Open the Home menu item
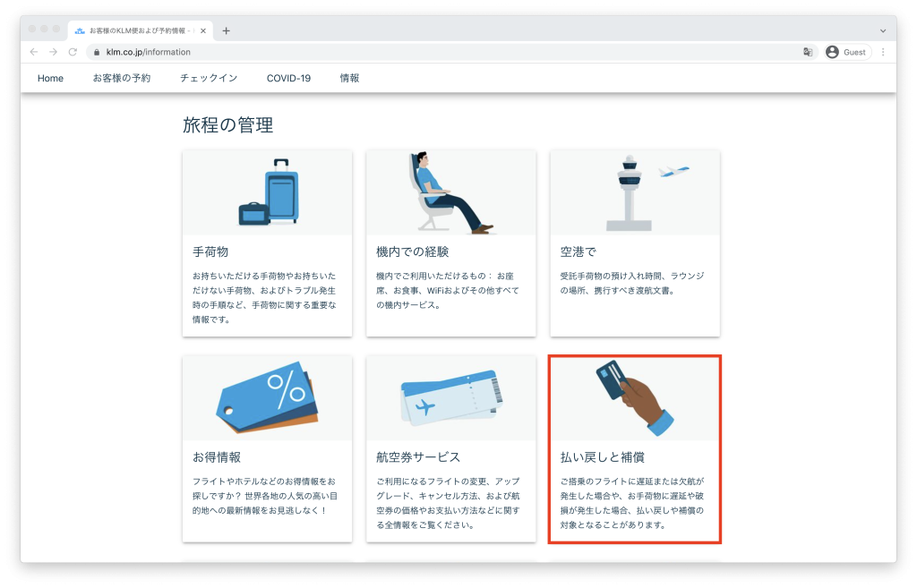917x588 pixels. point(50,78)
